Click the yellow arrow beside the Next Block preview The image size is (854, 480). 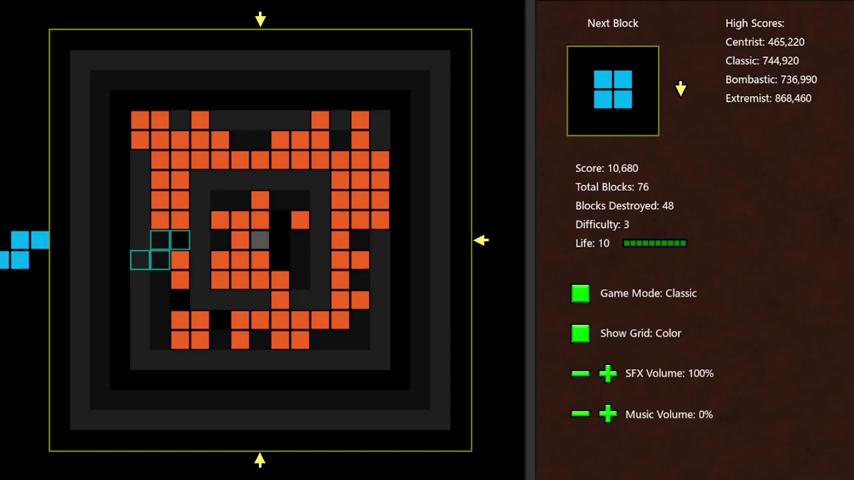coord(680,89)
